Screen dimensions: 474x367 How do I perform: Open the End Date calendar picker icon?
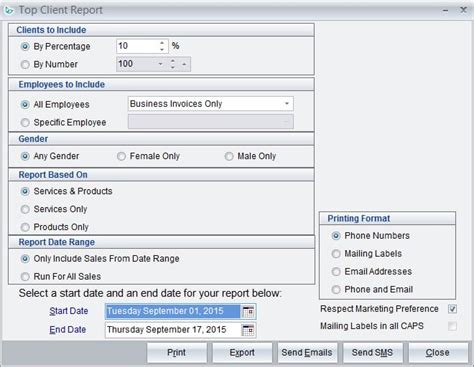(x=248, y=330)
